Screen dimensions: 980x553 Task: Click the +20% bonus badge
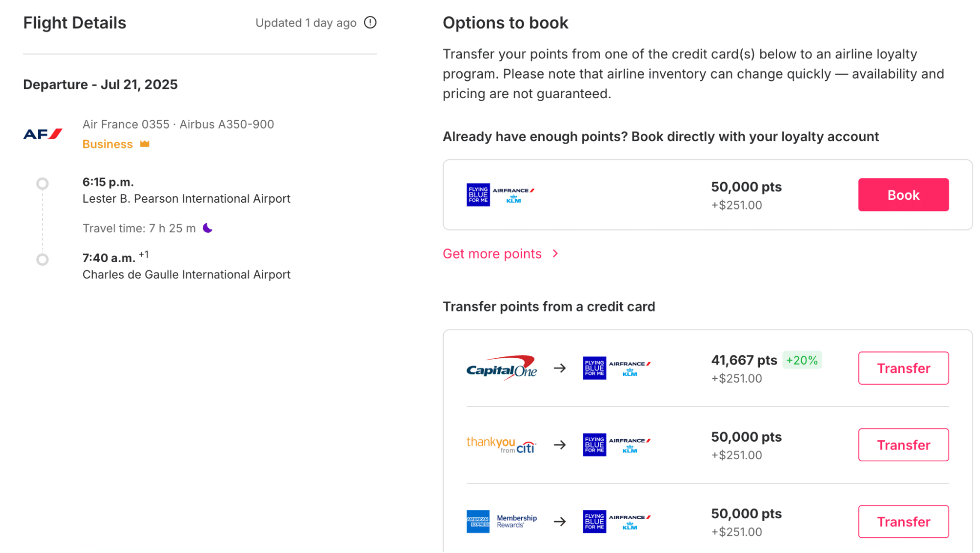pos(802,360)
